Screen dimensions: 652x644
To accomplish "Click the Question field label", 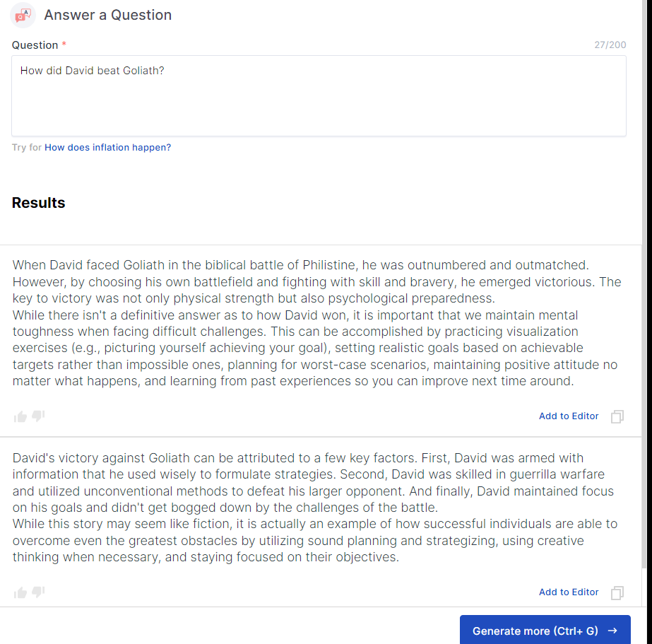I will 35,45.
